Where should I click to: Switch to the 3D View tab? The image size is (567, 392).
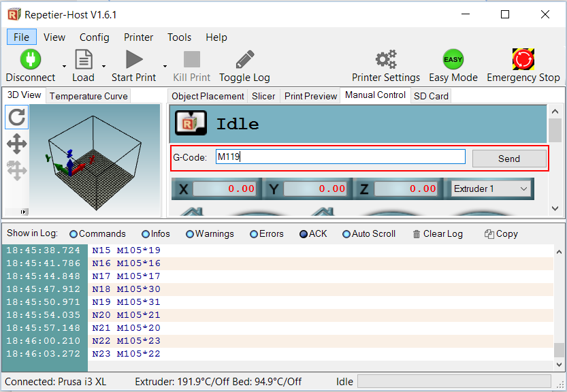point(25,95)
